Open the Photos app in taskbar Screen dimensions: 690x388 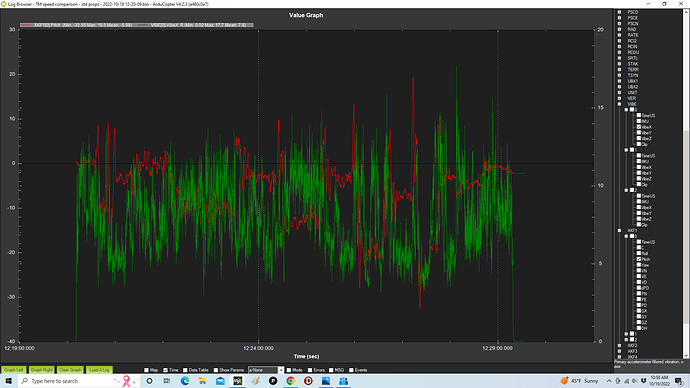click(x=326, y=381)
